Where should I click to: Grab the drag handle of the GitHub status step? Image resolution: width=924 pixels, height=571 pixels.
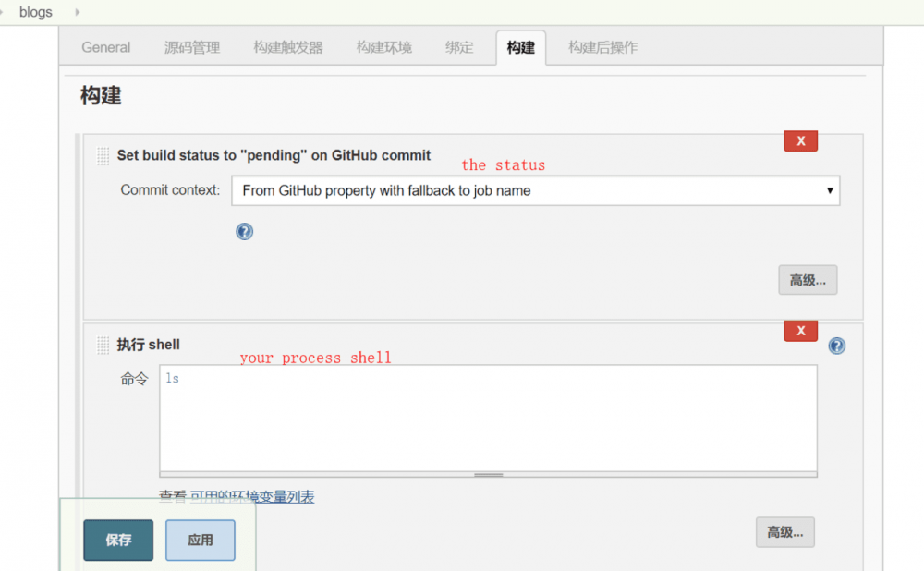pyautogui.click(x=103, y=155)
